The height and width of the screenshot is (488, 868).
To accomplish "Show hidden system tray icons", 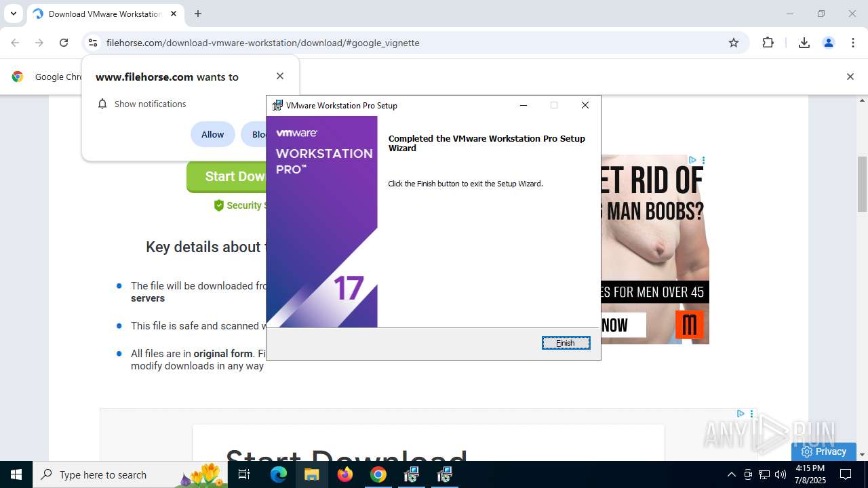I will (731, 474).
